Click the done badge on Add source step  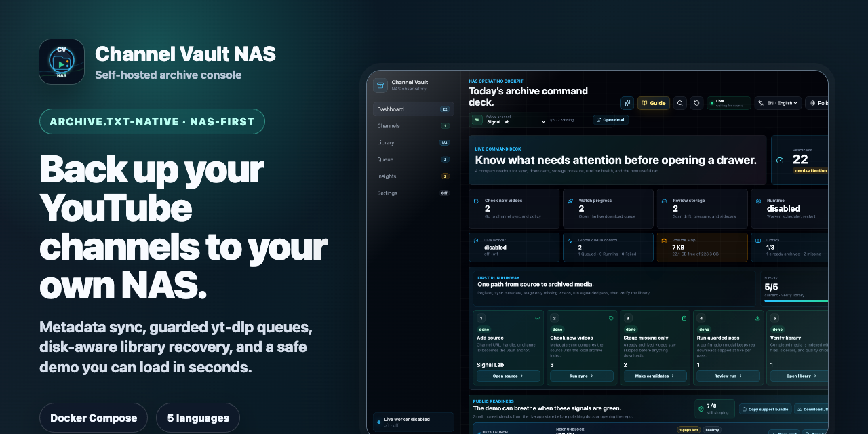coord(484,330)
